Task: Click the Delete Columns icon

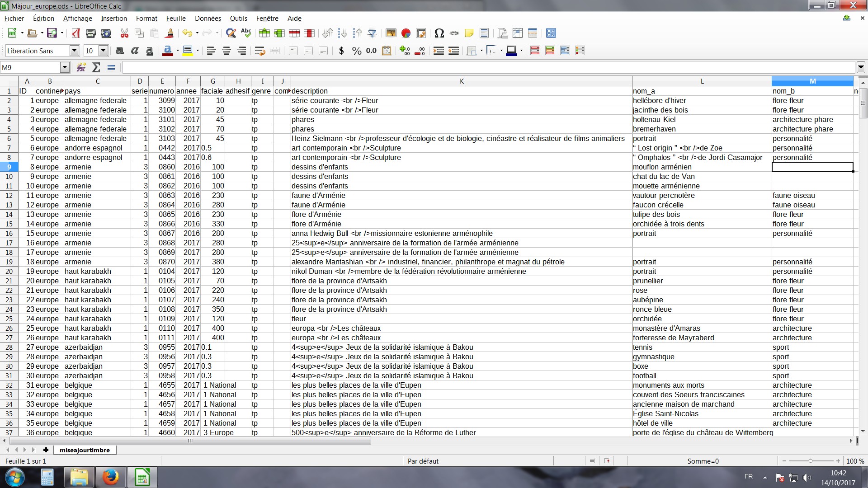Action: [x=309, y=33]
